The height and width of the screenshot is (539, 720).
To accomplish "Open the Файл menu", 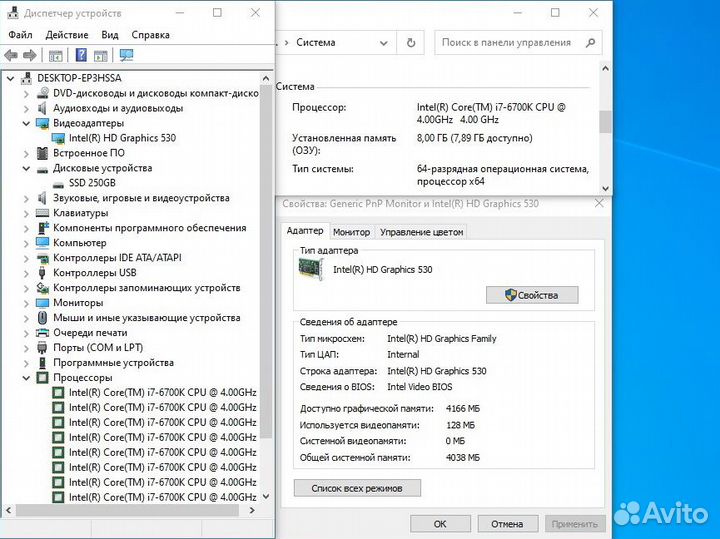I will pyautogui.click(x=20, y=35).
